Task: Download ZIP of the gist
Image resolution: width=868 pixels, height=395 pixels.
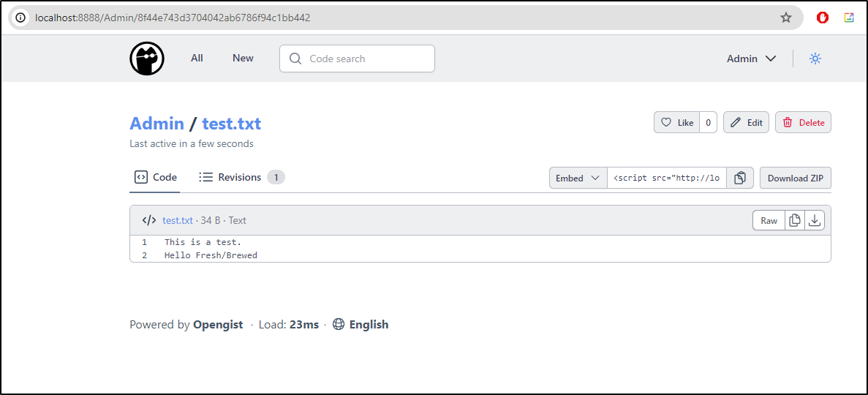Action: (796, 178)
